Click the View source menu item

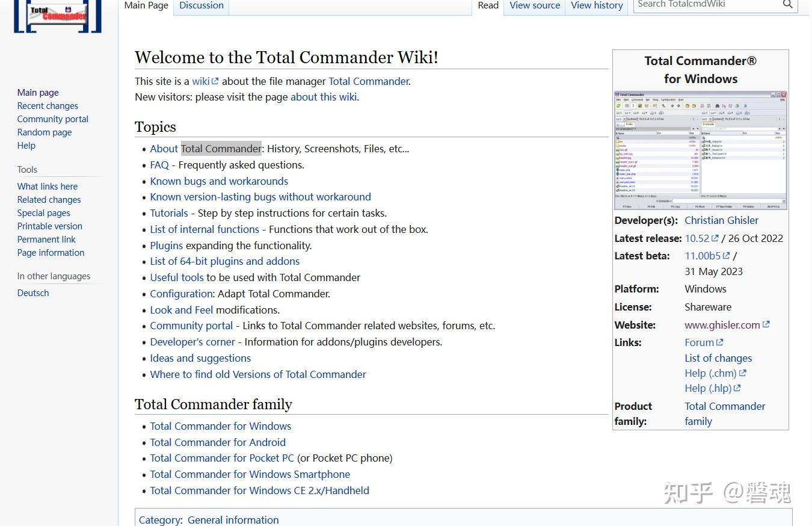[534, 5]
